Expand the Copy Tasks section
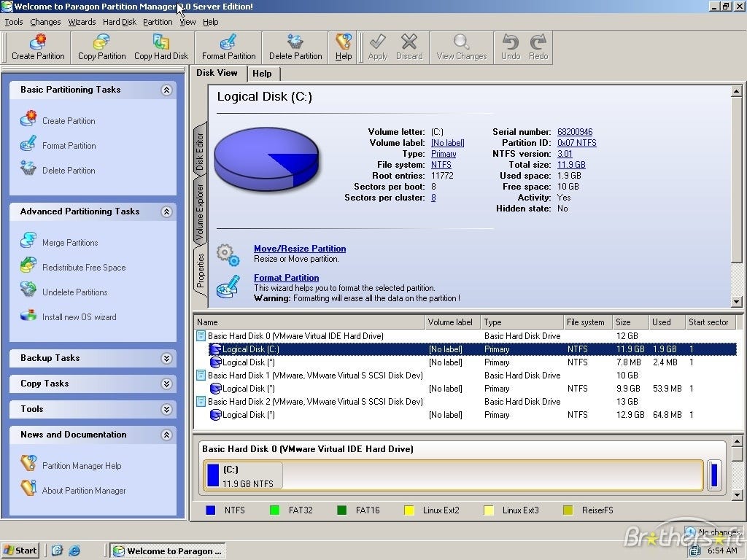This screenshot has width=747, height=560. pos(166,384)
